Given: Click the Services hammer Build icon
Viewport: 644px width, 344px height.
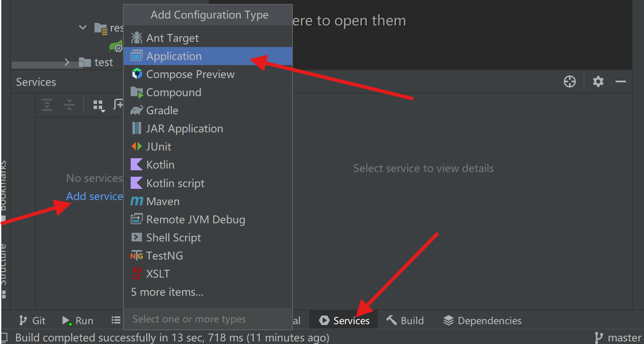Looking at the screenshot, I should coord(391,320).
